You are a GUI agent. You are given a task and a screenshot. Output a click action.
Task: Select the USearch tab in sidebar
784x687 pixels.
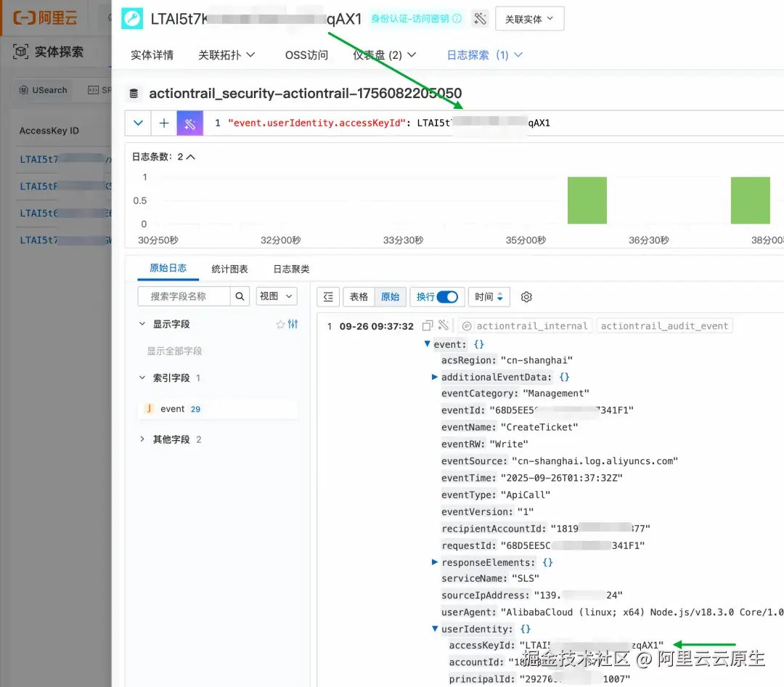tap(43, 90)
